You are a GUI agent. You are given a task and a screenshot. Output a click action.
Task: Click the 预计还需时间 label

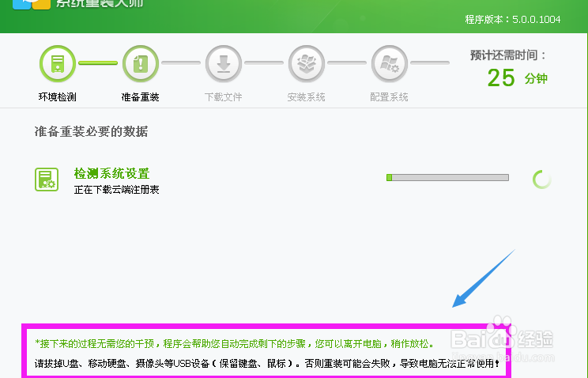tap(508, 55)
